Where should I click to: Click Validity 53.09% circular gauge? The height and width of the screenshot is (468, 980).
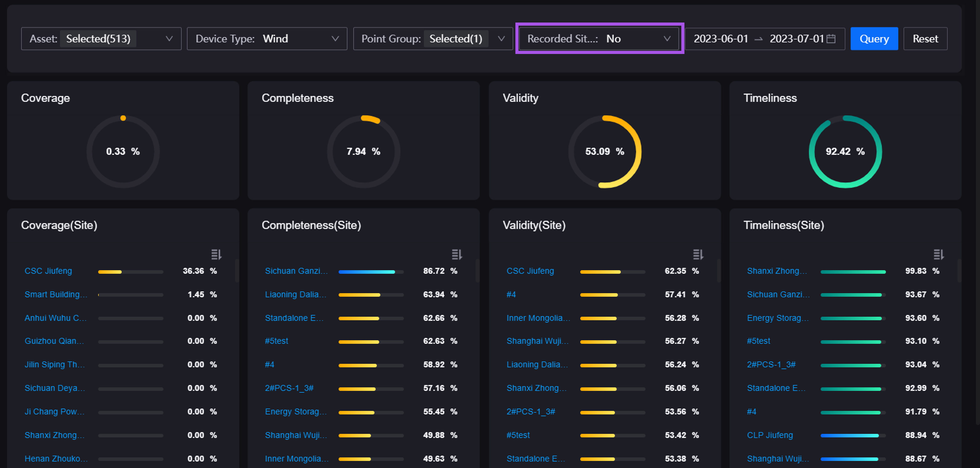(x=604, y=152)
